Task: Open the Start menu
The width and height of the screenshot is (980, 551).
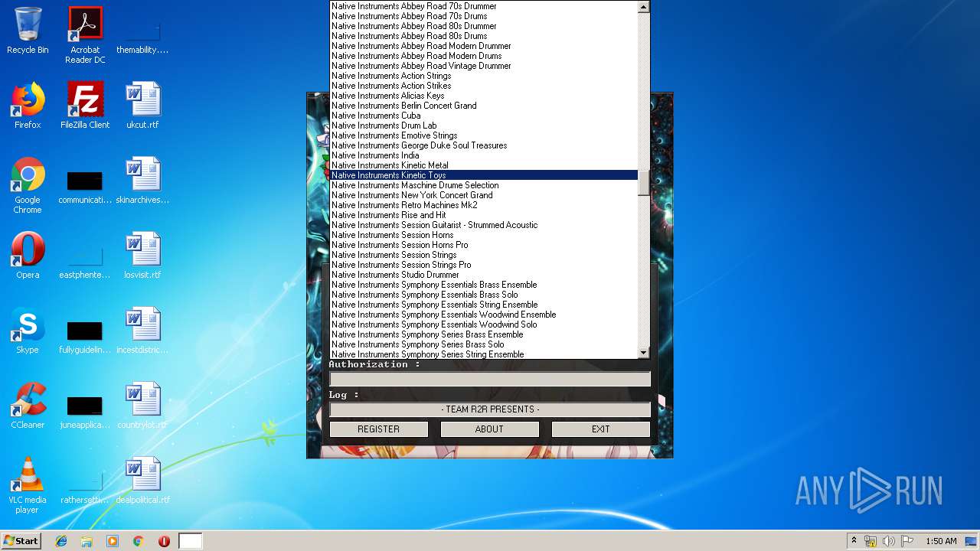Action: pyautogui.click(x=21, y=541)
